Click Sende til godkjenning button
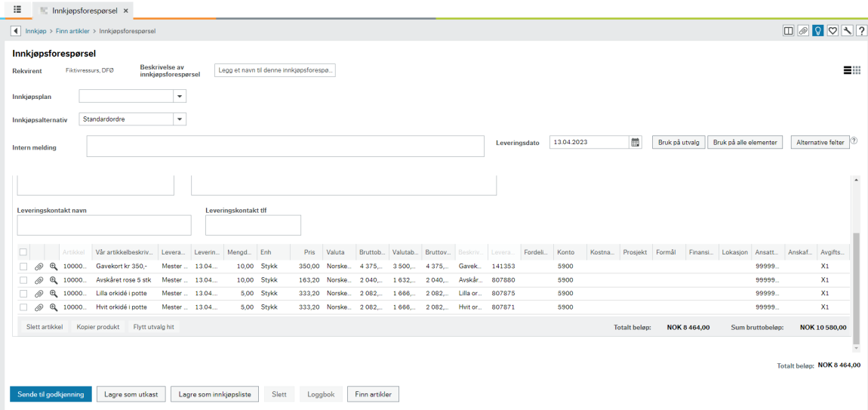868x410 pixels. pos(51,394)
